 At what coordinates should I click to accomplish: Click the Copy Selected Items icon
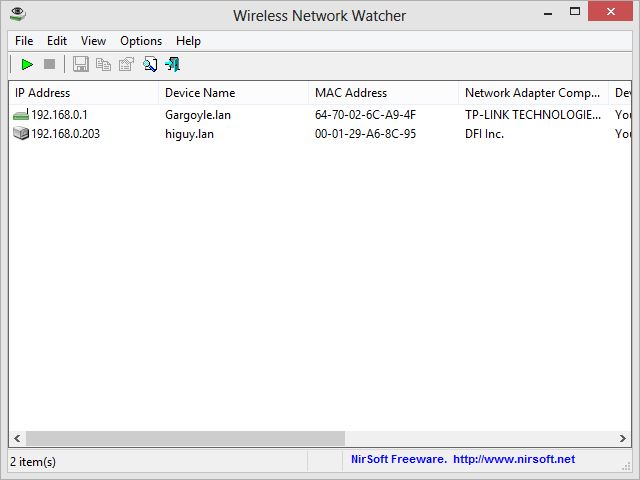tap(103, 64)
